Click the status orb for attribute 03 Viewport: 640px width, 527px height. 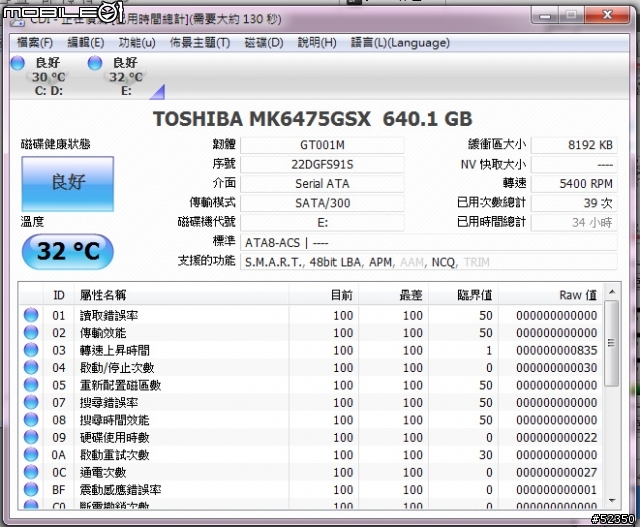(31, 350)
